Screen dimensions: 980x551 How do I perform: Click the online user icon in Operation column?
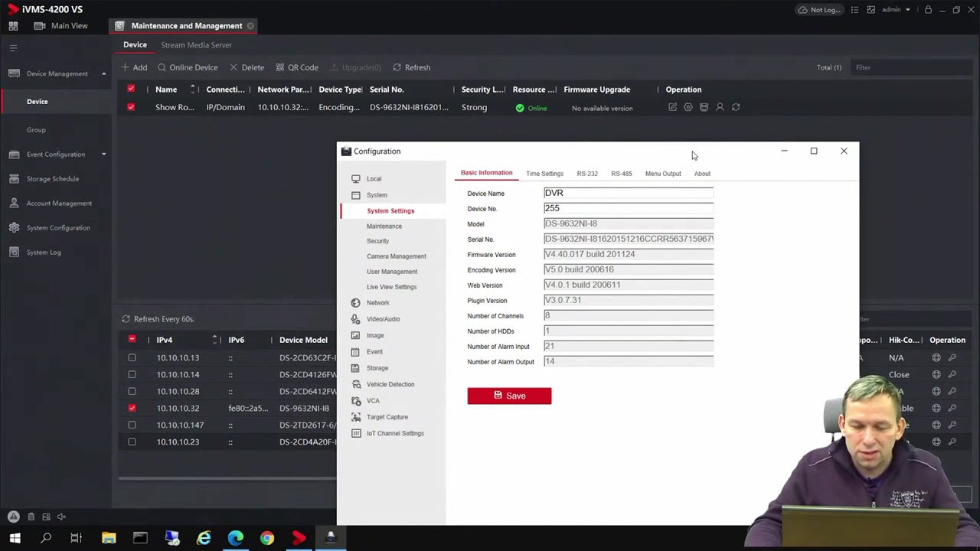(x=720, y=108)
